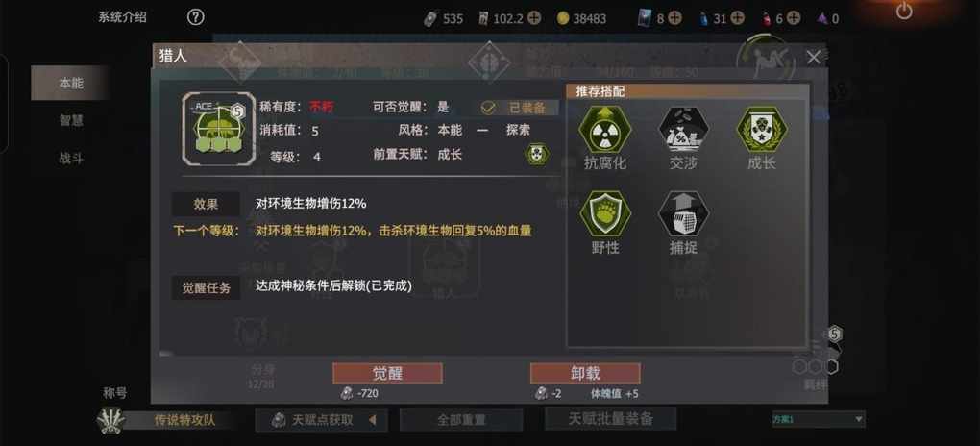Tap the power icon at top right
This screenshot has height=446, width=980.
[904, 11]
